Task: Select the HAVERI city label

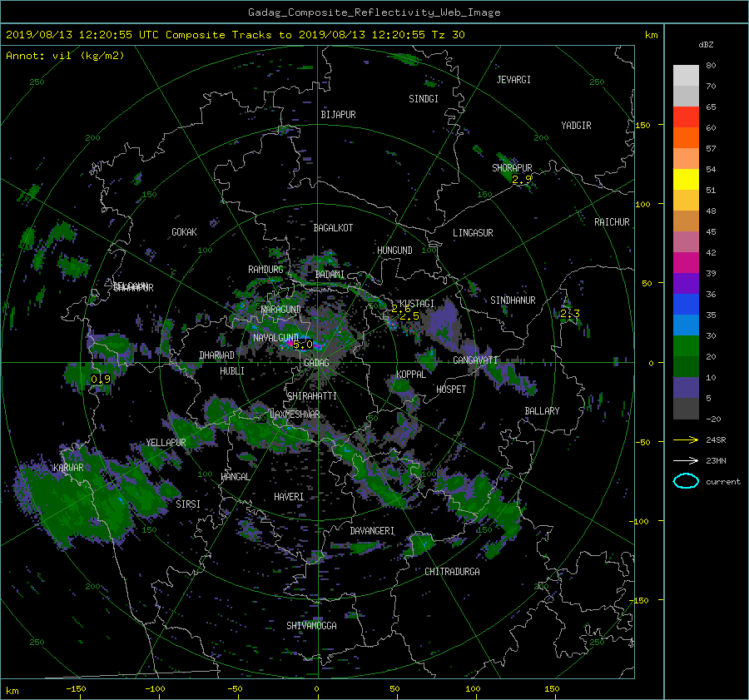Action: (x=289, y=498)
